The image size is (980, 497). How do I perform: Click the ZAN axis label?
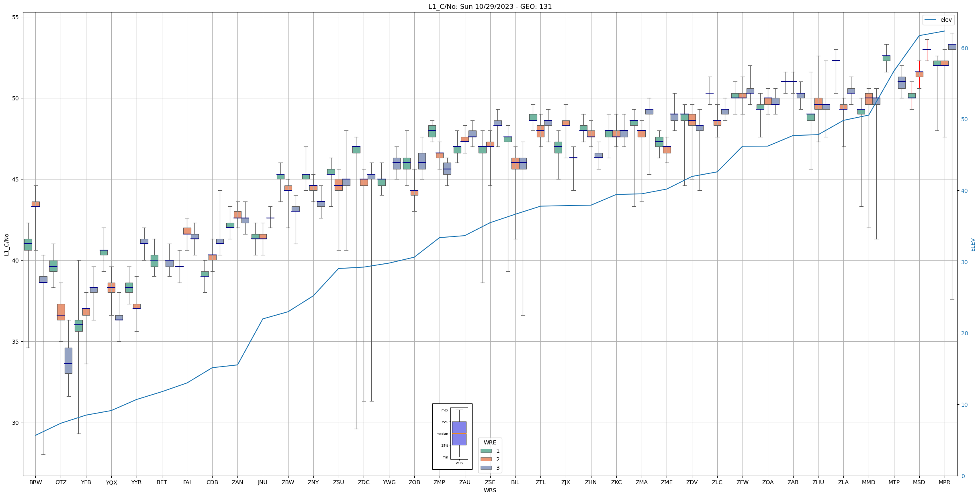[237, 482]
